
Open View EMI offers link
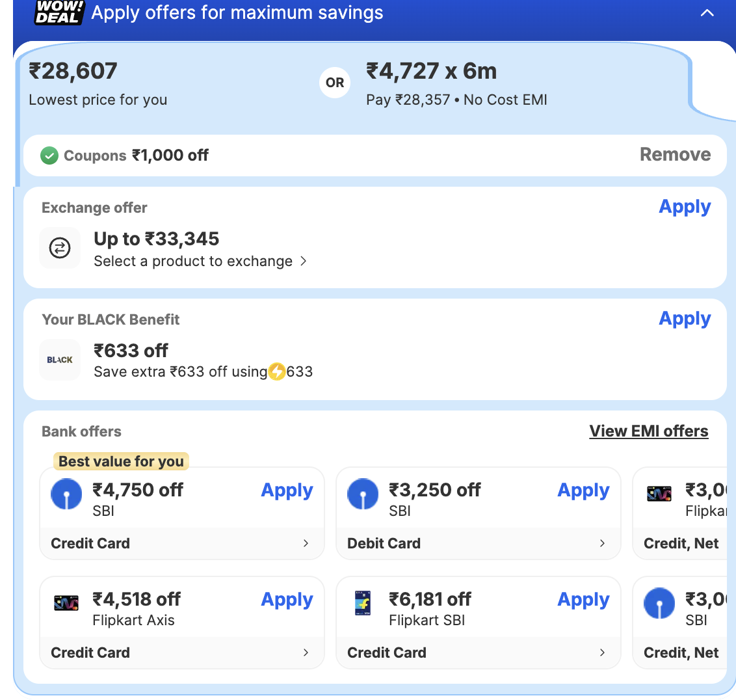pyautogui.click(x=648, y=431)
